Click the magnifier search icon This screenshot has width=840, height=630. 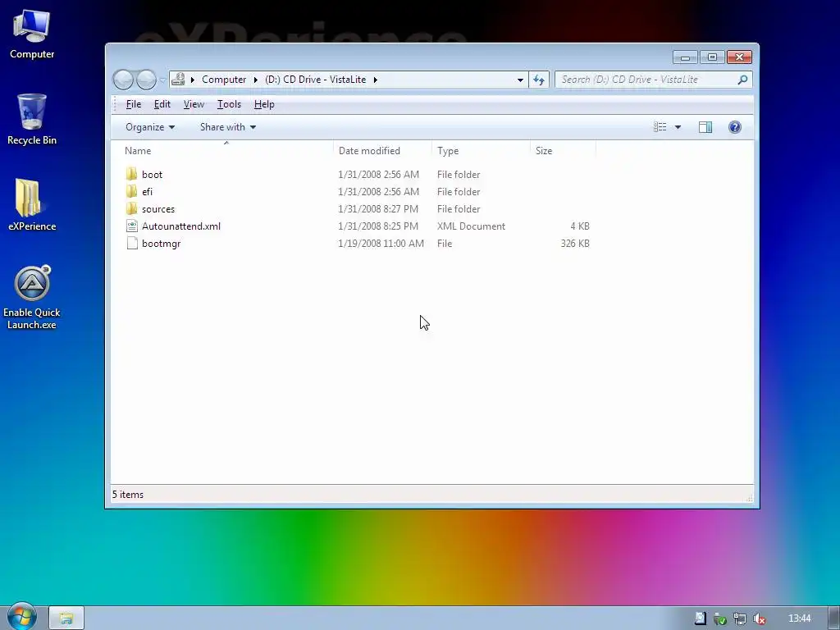(742, 80)
